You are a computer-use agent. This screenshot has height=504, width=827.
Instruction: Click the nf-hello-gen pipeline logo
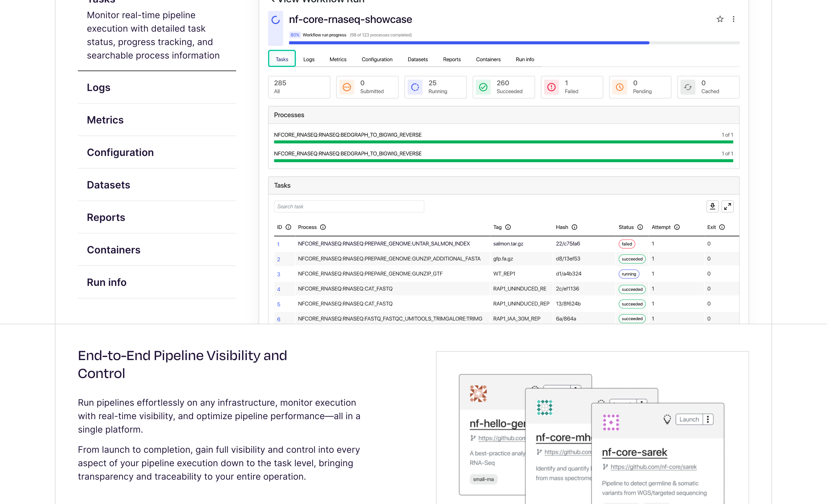click(x=478, y=393)
